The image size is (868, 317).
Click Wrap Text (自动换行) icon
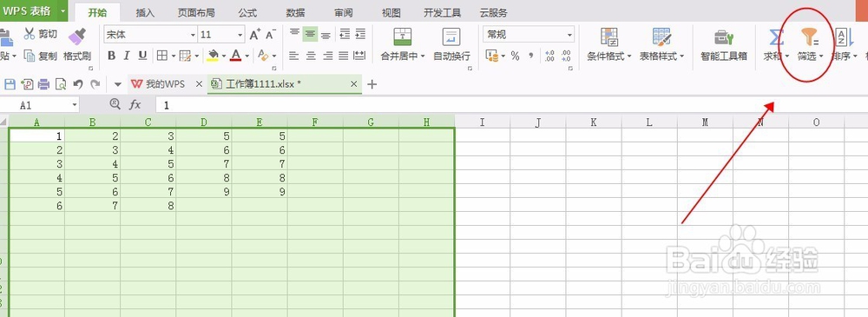451,36
